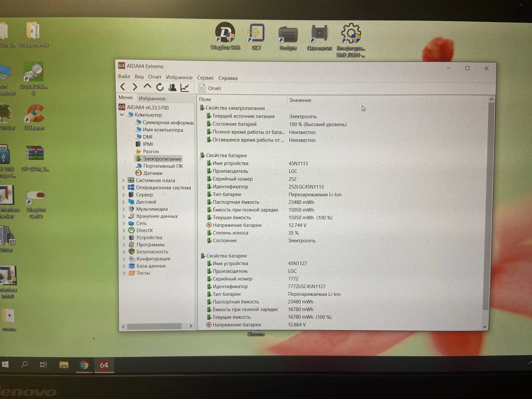The image size is (532, 399).
Task: Expand the Тесты tree node
Action: click(x=124, y=273)
